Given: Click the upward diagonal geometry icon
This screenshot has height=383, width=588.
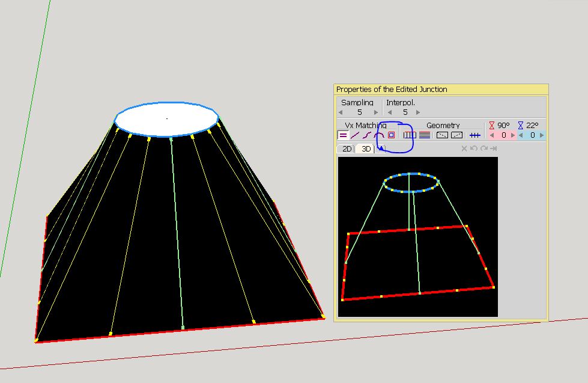Looking at the screenshot, I should tap(456, 135).
